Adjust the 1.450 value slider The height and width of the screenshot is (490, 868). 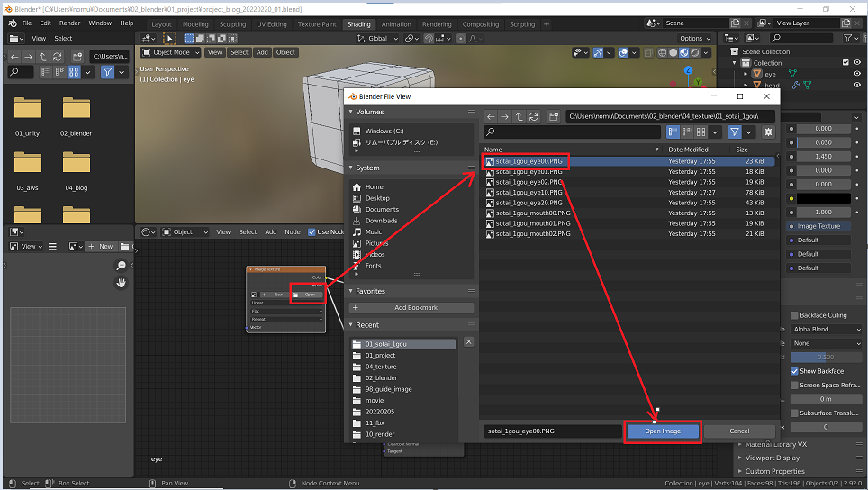coord(824,157)
